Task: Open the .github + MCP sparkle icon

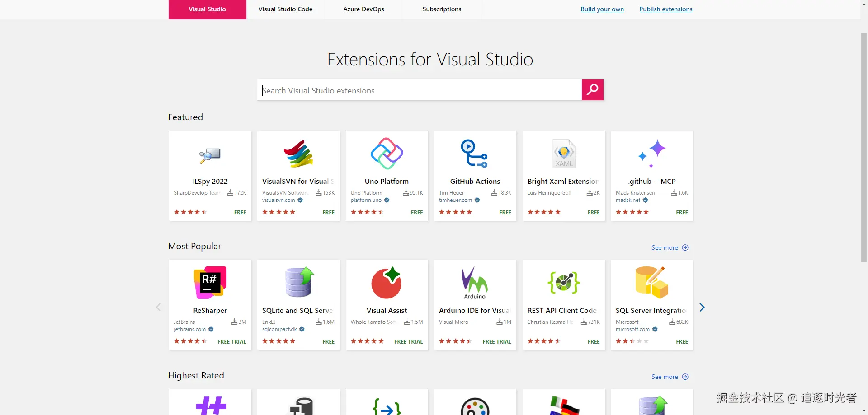Action: (651, 154)
